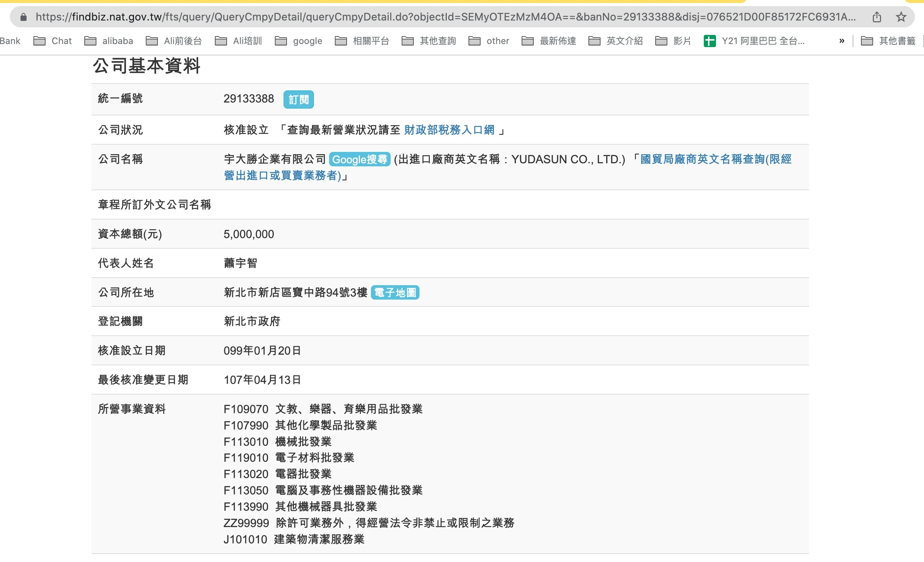
Task: Click the Google搜尋 button
Action: [360, 159]
